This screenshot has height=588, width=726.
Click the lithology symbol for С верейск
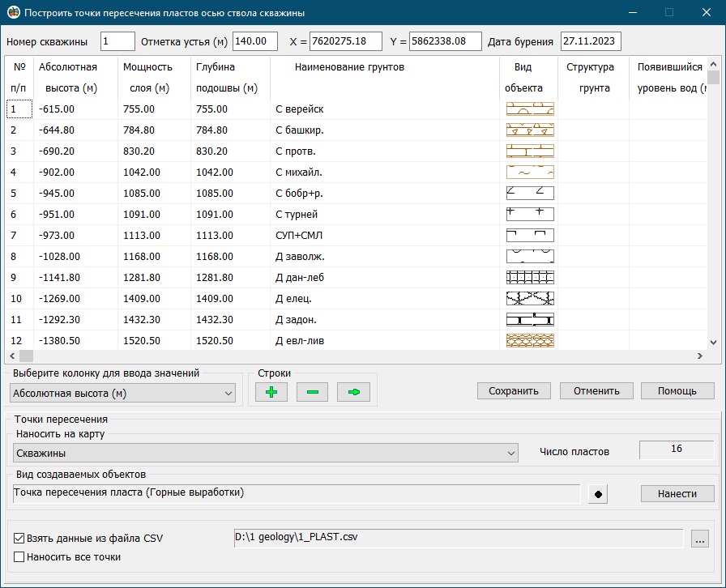530,109
